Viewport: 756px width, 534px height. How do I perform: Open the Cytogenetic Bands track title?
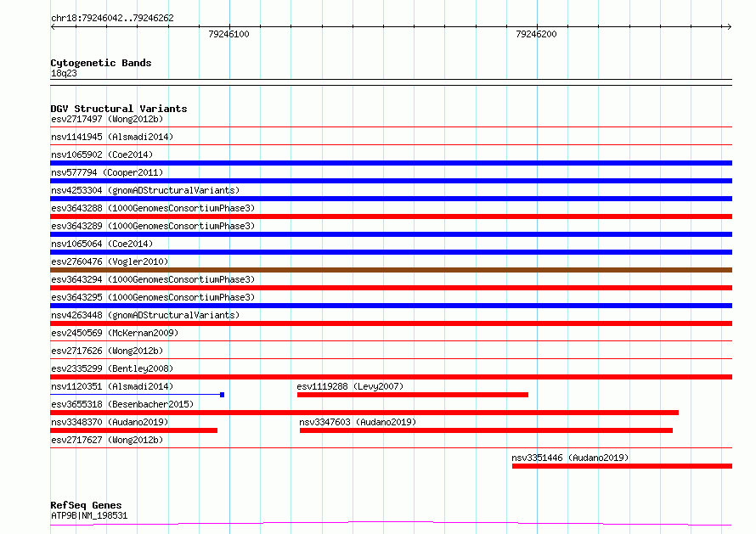coord(101,63)
